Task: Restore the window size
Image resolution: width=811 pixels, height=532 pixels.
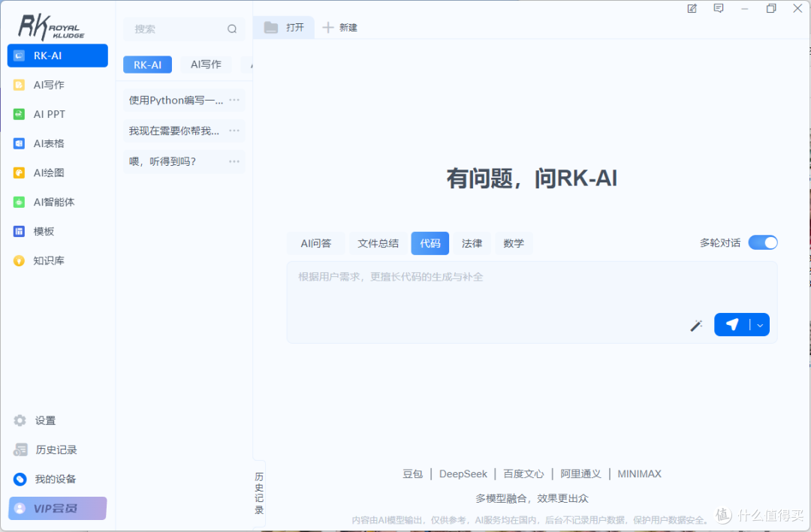Action: (x=771, y=8)
